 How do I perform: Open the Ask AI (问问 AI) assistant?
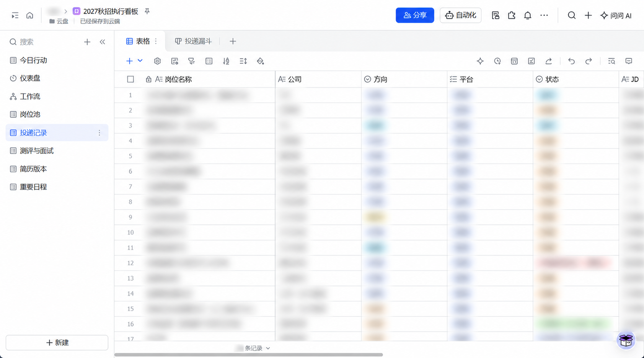point(616,16)
